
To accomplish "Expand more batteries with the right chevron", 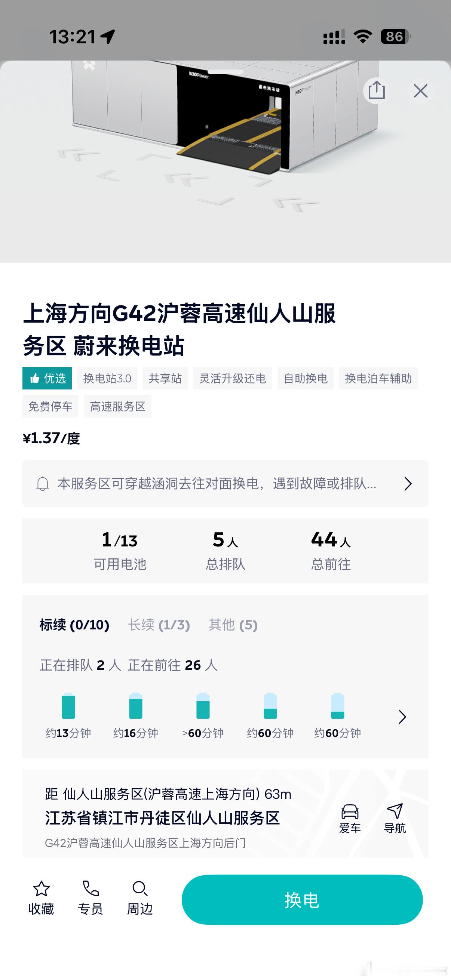I will click(x=402, y=717).
